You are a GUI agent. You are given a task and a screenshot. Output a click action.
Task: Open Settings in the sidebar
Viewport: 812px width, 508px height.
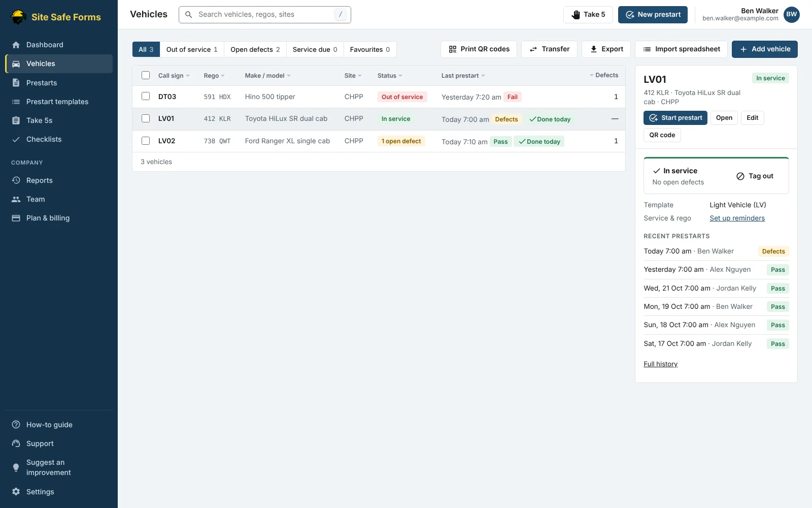coord(59,492)
